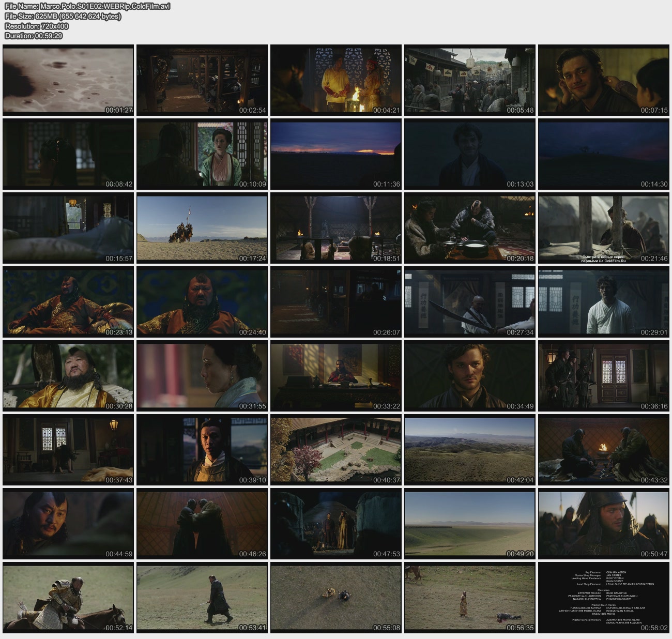Click the thumbnail timestamped 00:46:26
Screen dimensions: 672x639
click(x=202, y=524)
